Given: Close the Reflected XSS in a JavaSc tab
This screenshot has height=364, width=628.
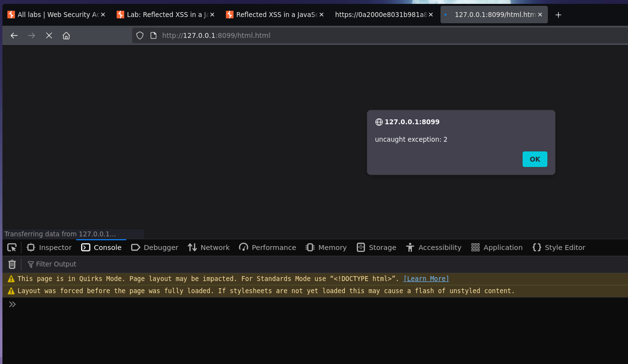Looking at the screenshot, I should pos(322,15).
